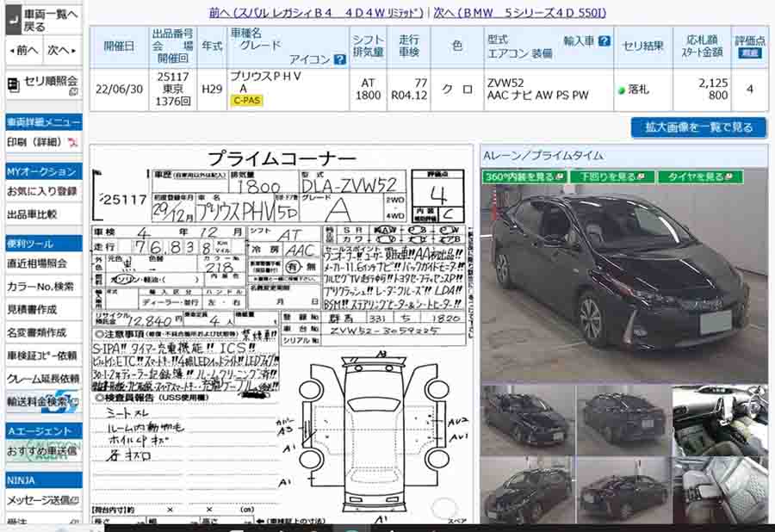
Task: Click the MYオークション section header
Action: click(x=44, y=172)
